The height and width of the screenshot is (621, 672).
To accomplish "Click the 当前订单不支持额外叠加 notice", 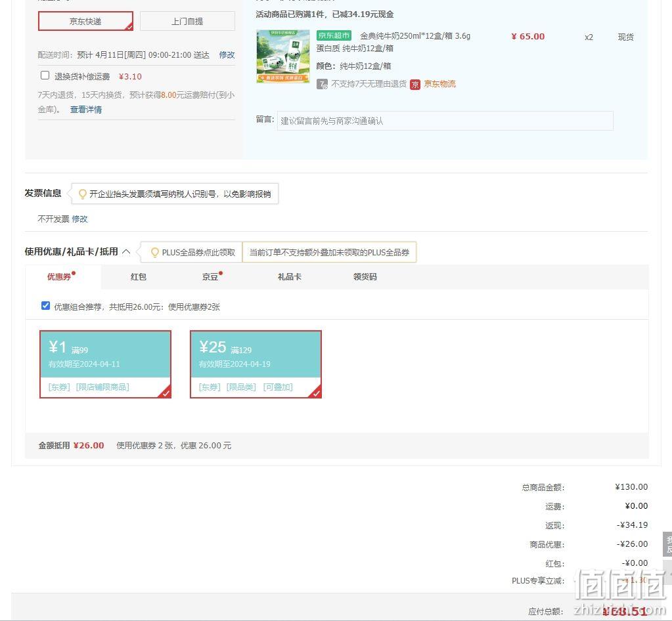I will 329,253.
